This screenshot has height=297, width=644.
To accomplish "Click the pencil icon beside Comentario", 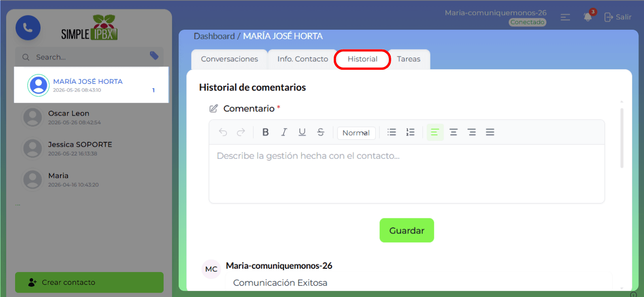I will (x=214, y=109).
